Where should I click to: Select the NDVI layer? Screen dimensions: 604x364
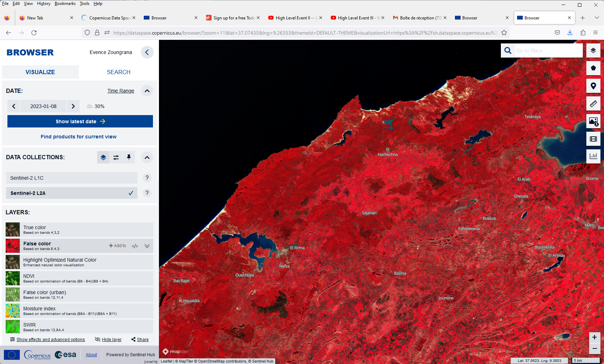[x=79, y=279]
